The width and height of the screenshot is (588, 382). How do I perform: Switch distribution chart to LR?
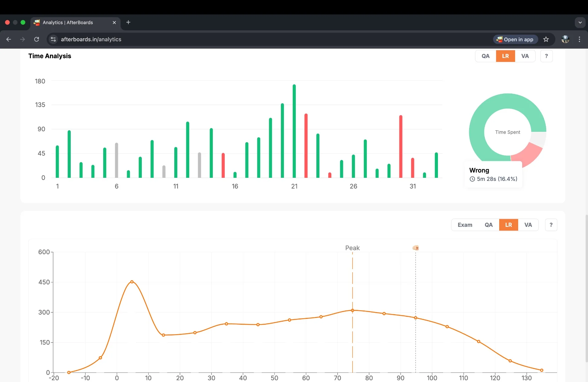tap(508, 225)
